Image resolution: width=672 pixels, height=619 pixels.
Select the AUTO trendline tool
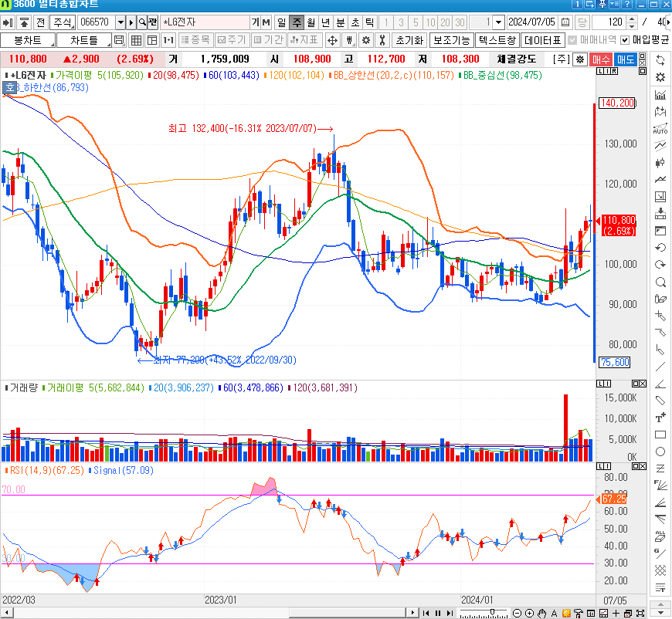pyautogui.click(x=660, y=129)
